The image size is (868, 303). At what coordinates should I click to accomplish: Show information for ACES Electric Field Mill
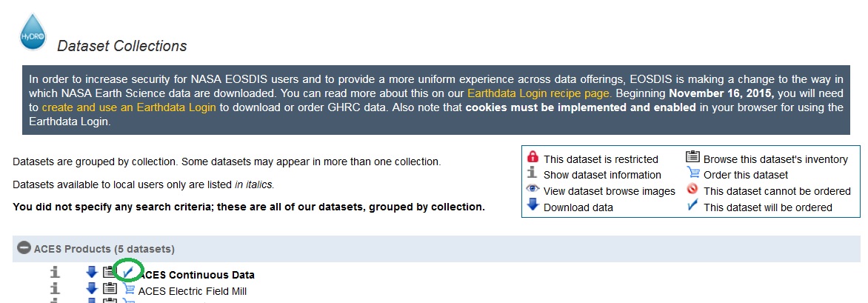(54, 289)
